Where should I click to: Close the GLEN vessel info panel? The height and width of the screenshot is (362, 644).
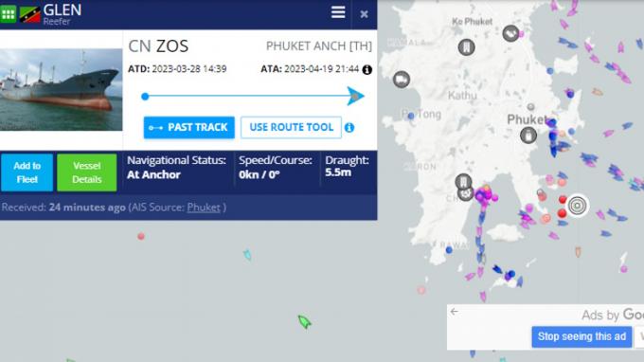pyautogui.click(x=364, y=14)
